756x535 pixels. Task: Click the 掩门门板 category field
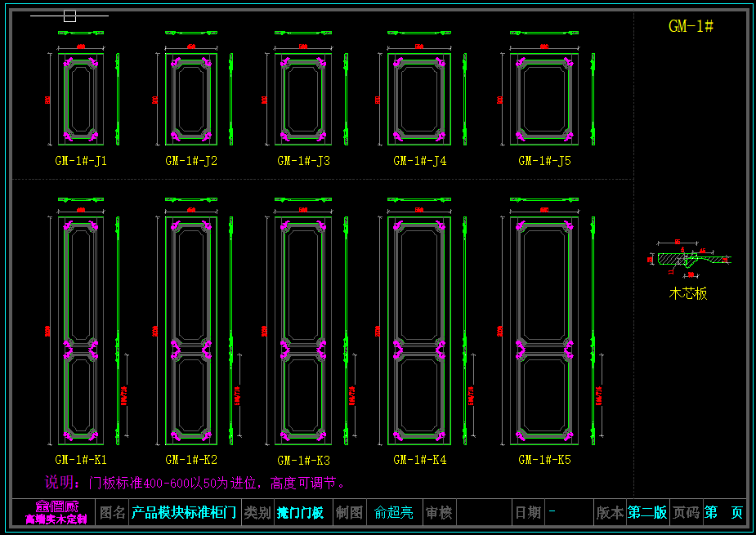300,513
